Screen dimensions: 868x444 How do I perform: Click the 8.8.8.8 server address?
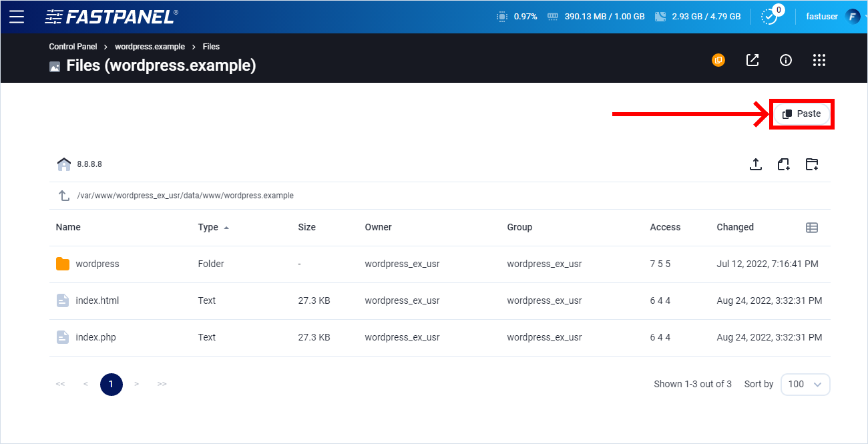point(89,164)
